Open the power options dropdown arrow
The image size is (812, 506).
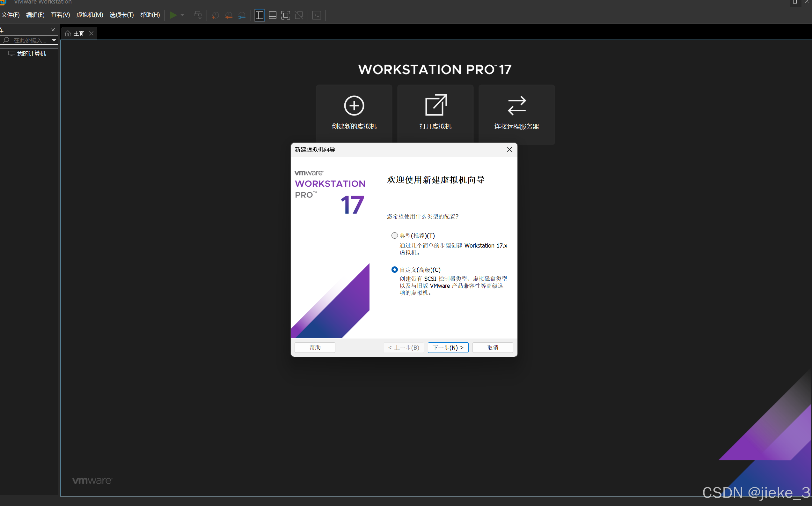182,15
